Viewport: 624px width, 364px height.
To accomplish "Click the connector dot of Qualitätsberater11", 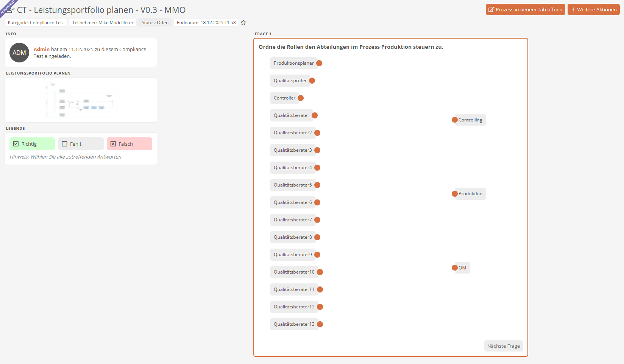I will point(320,289).
